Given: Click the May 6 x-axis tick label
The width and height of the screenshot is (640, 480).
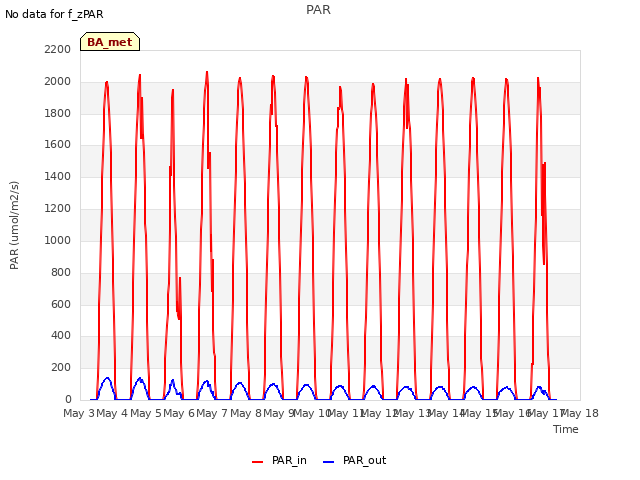Looking at the screenshot, I should coord(179,413).
